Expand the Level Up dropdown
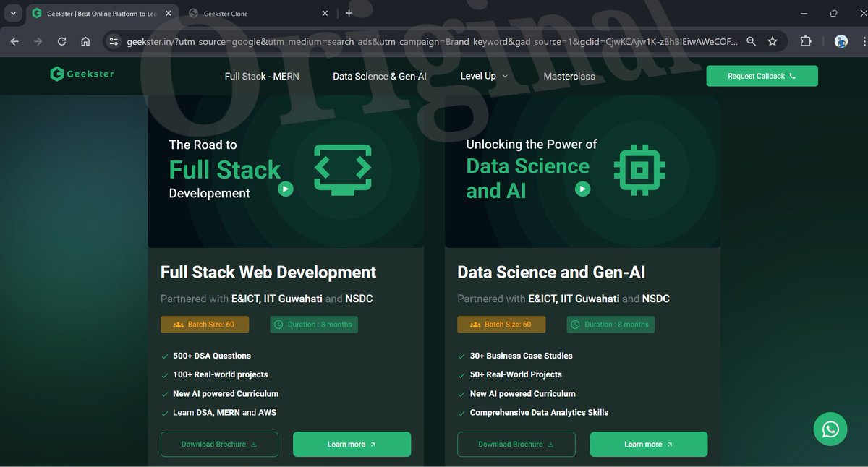This screenshot has height=467, width=868. [x=484, y=76]
